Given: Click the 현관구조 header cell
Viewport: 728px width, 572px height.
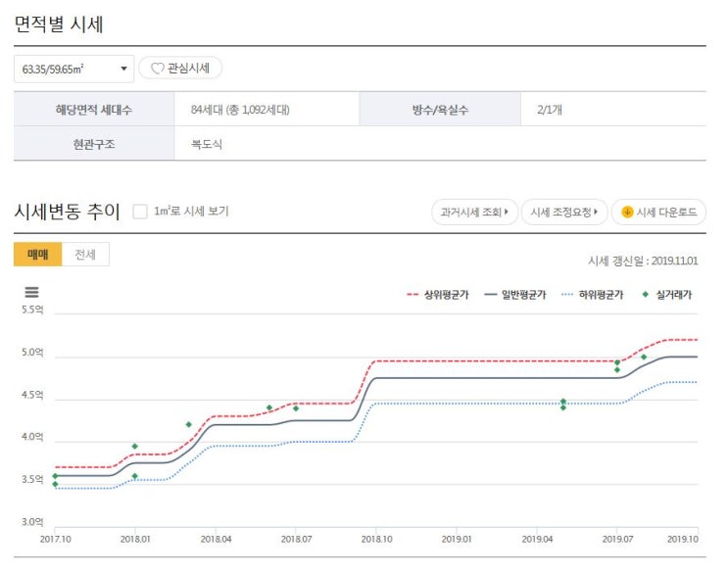Looking at the screenshot, I should pyautogui.click(x=94, y=143).
